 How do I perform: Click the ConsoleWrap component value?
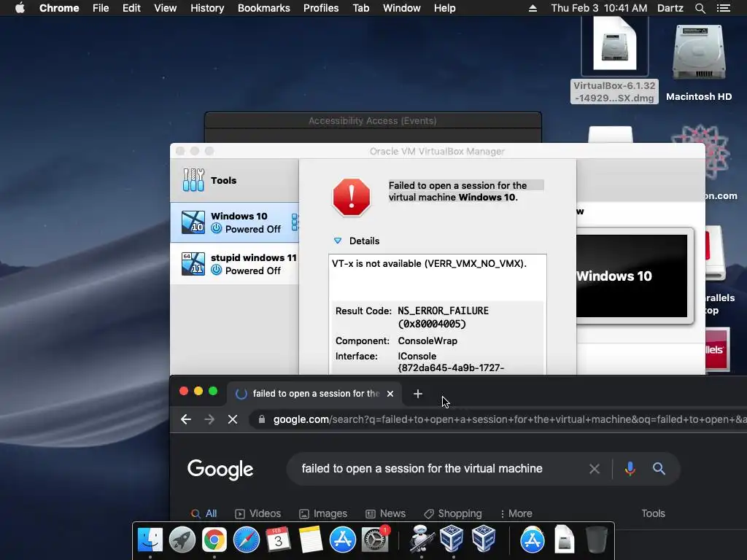coord(427,341)
